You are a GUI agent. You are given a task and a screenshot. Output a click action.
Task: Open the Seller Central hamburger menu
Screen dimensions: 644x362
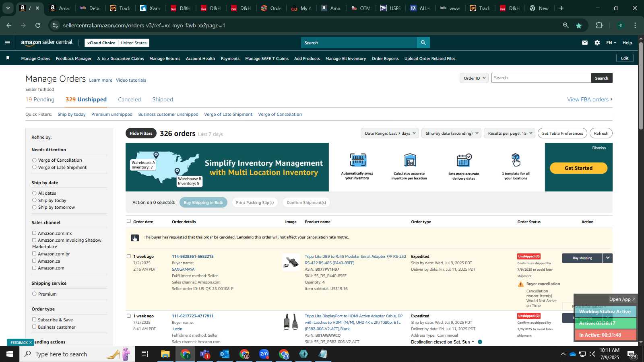(x=8, y=43)
